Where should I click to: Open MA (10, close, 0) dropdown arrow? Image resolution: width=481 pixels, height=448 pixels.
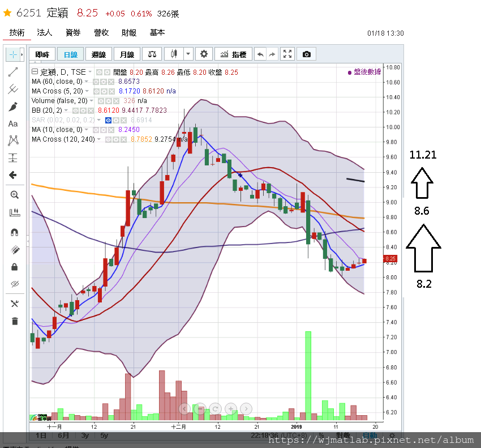pos(87,130)
